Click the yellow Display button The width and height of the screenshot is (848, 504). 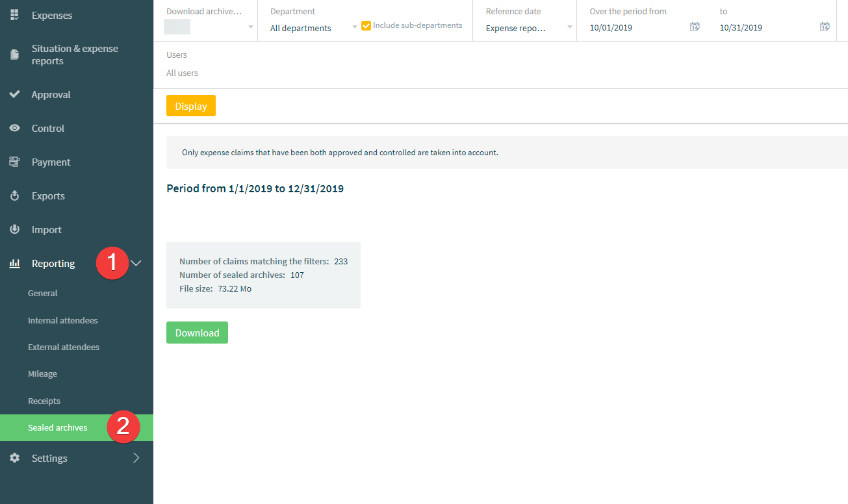(x=191, y=106)
